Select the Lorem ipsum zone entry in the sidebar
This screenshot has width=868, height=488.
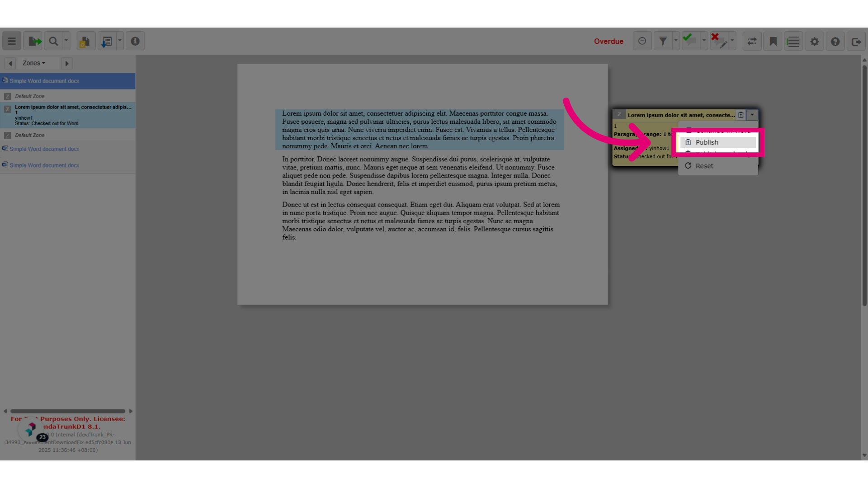(x=68, y=115)
